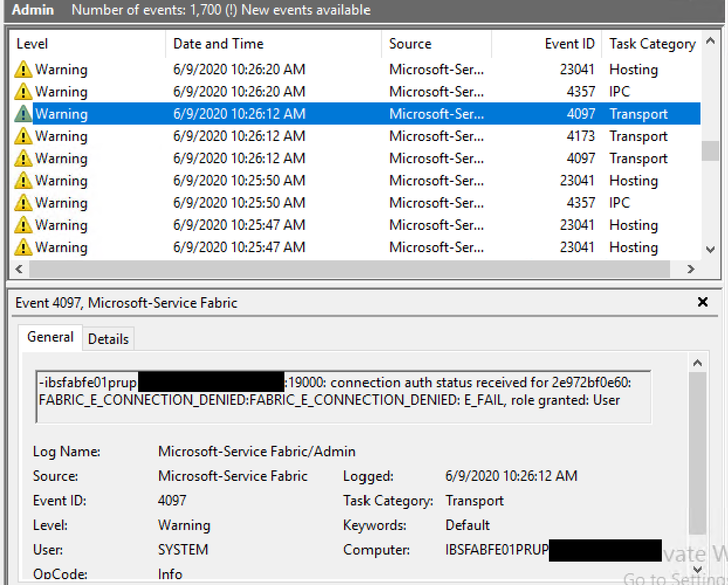The height and width of the screenshot is (585, 728).
Task: Click the left arrow of the horizontal scrollbar
Action: tap(19, 269)
